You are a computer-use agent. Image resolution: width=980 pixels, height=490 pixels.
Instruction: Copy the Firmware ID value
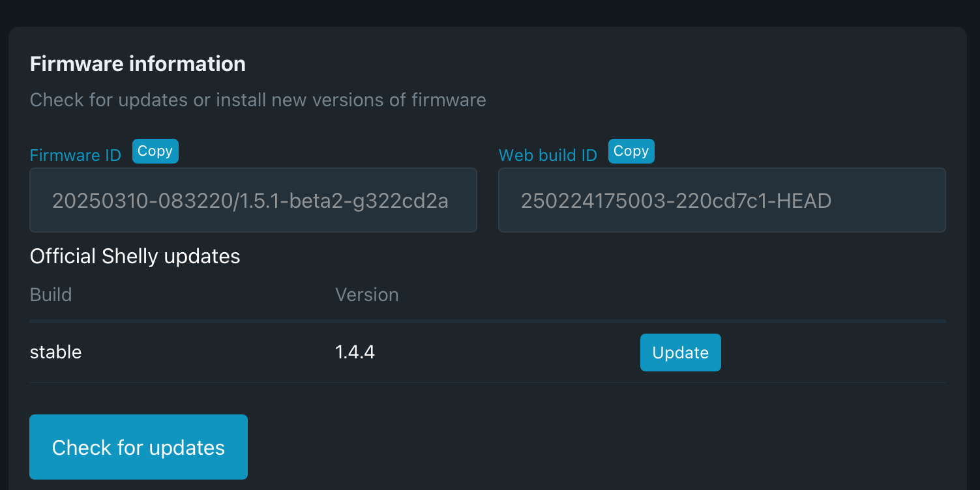155,151
